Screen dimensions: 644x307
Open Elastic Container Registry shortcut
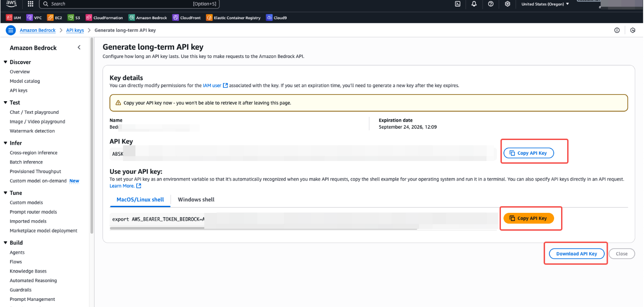[233, 18]
